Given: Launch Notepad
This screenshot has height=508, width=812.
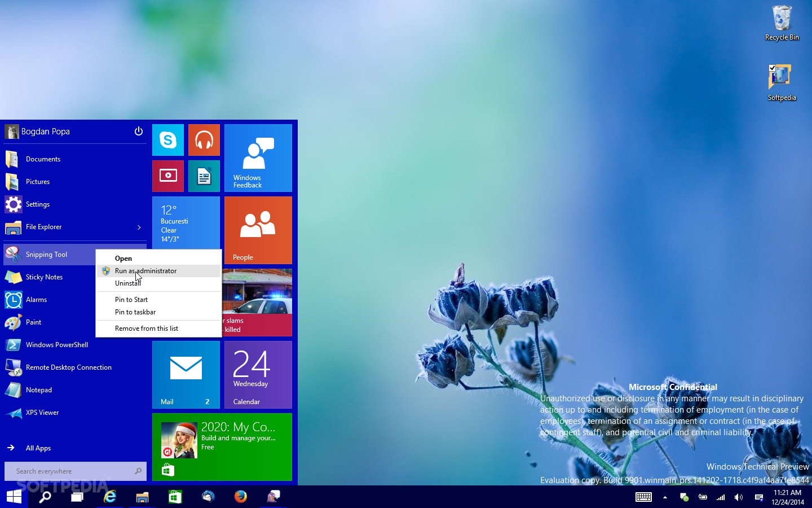Looking at the screenshot, I should (x=75, y=390).
